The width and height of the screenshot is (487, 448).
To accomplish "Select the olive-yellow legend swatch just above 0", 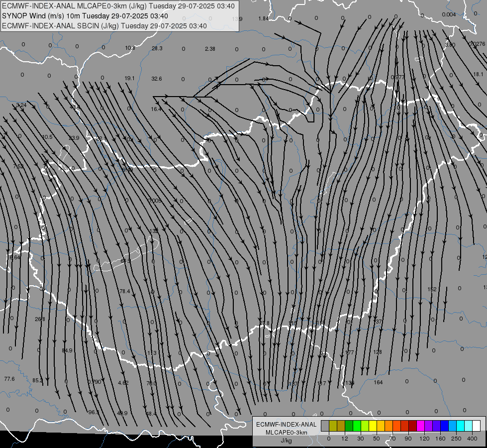I will tap(333, 426).
